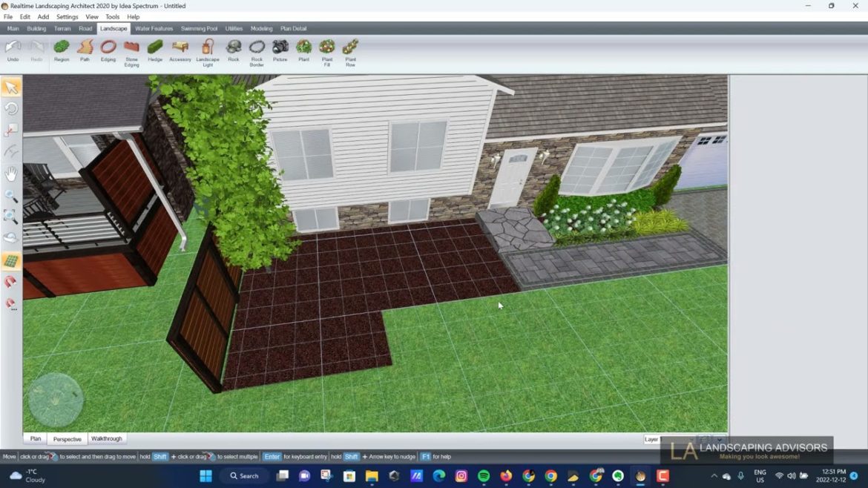Select the Plant Row tool
The image size is (868, 488).
click(x=349, y=50)
